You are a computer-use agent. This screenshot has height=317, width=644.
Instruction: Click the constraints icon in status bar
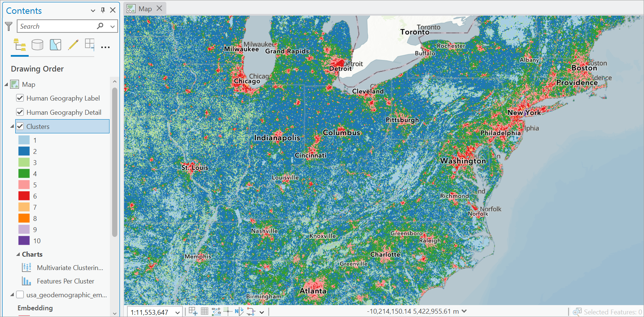216,311
